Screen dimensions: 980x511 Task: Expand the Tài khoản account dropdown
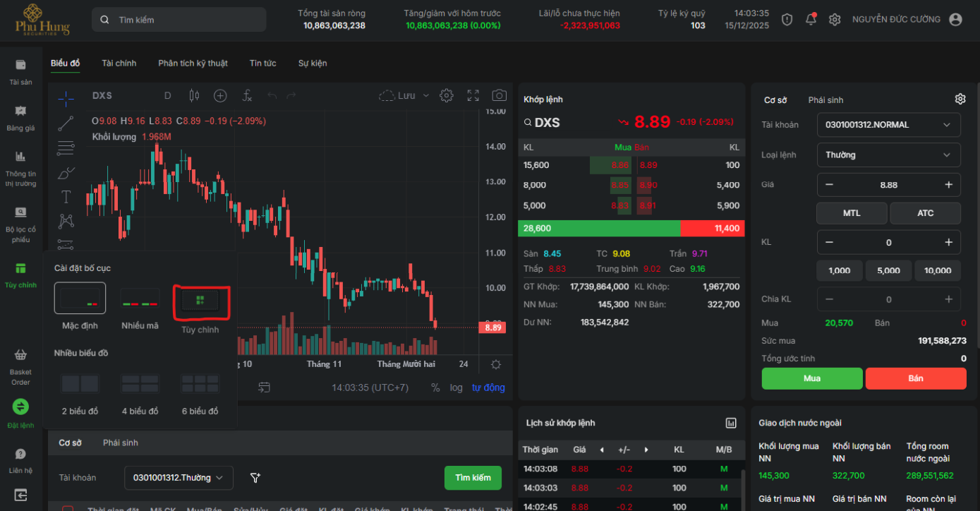tap(888, 125)
